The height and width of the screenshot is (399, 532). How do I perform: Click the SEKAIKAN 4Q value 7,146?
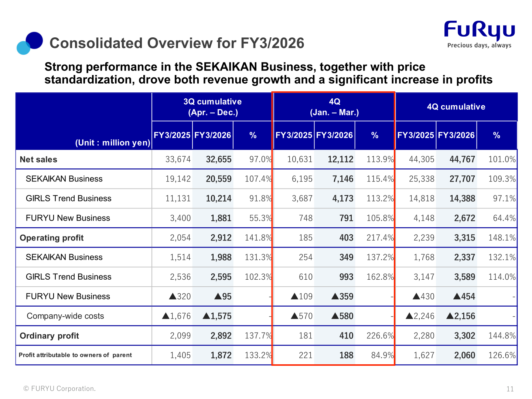(343, 179)
